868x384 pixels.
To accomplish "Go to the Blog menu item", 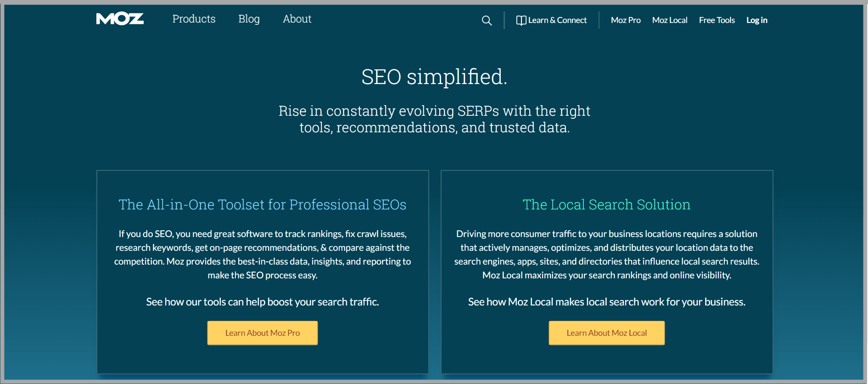I will click(249, 19).
